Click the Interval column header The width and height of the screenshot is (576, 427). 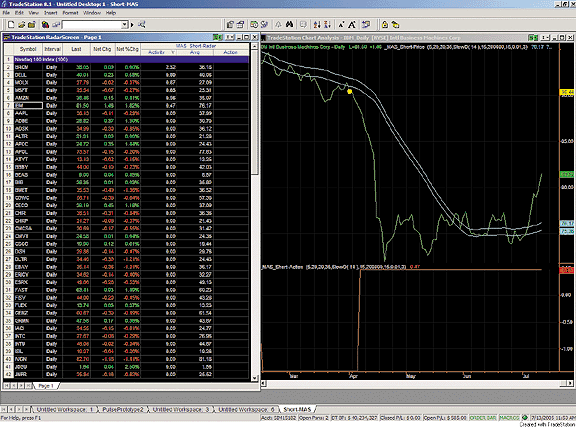coord(52,49)
